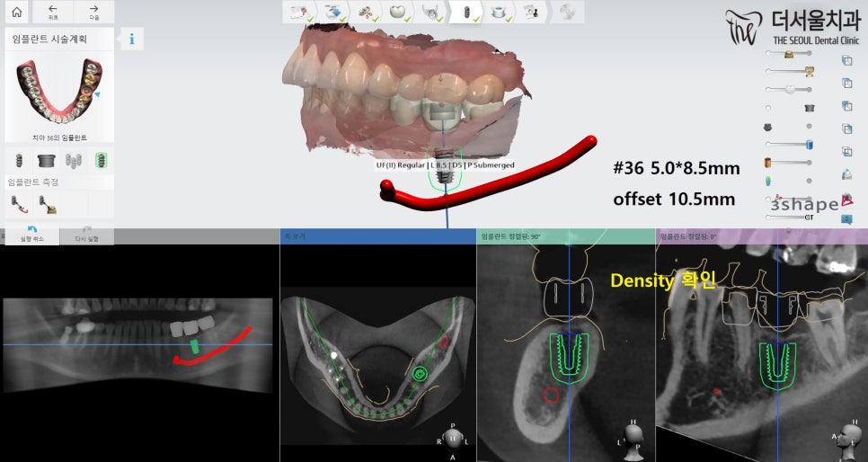The height and width of the screenshot is (462, 868).
Task: Open the scan alignment workflow step
Action: [x=332, y=12]
